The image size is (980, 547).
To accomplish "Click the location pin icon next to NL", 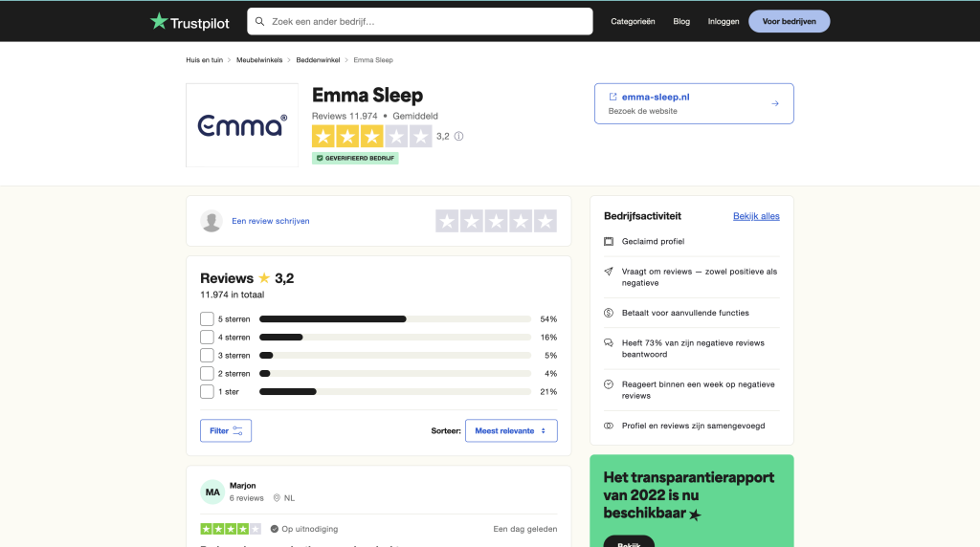I will coord(277,498).
